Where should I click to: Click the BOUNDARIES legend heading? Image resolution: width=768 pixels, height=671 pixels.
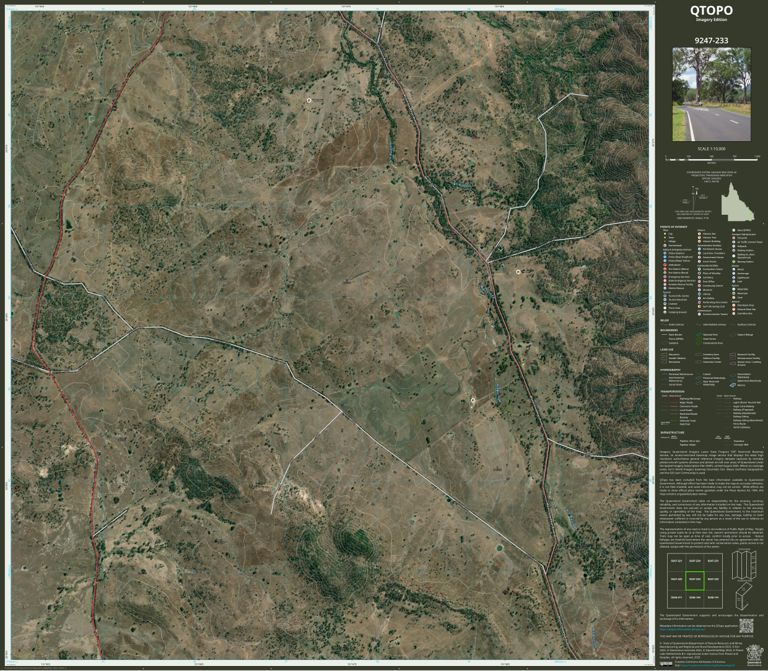coord(669,330)
